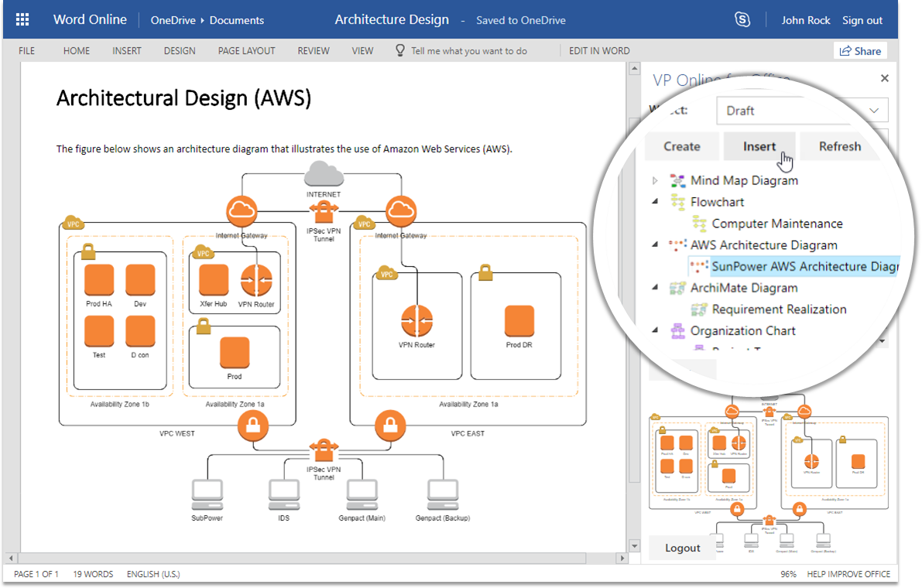Collapse the Flowchart tree node
The image size is (922, 588).
654,201
